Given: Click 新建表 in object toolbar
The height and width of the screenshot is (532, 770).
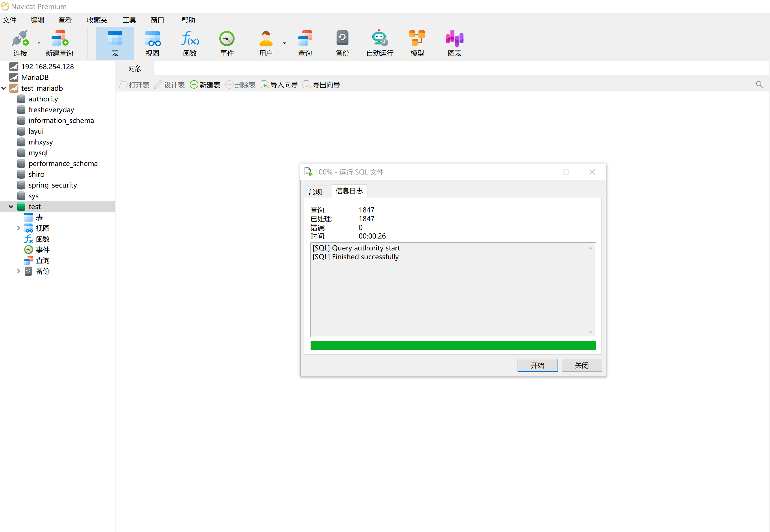Looking at the screenshot, I should click(205, 85).
